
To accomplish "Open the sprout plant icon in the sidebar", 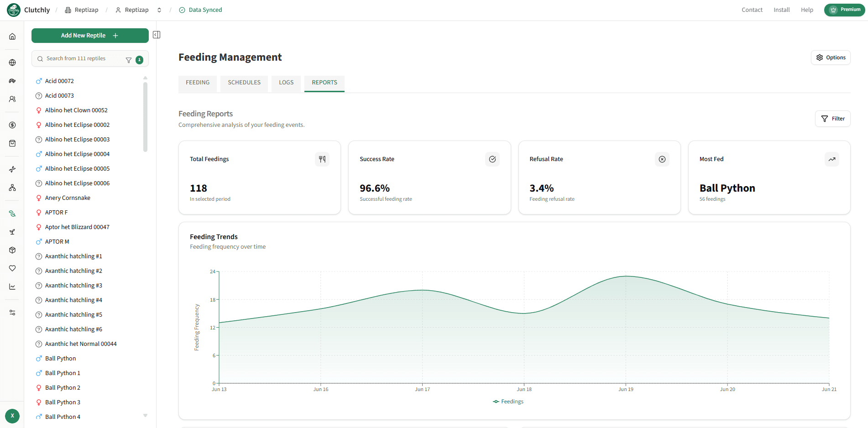I will tap(12, 232).
